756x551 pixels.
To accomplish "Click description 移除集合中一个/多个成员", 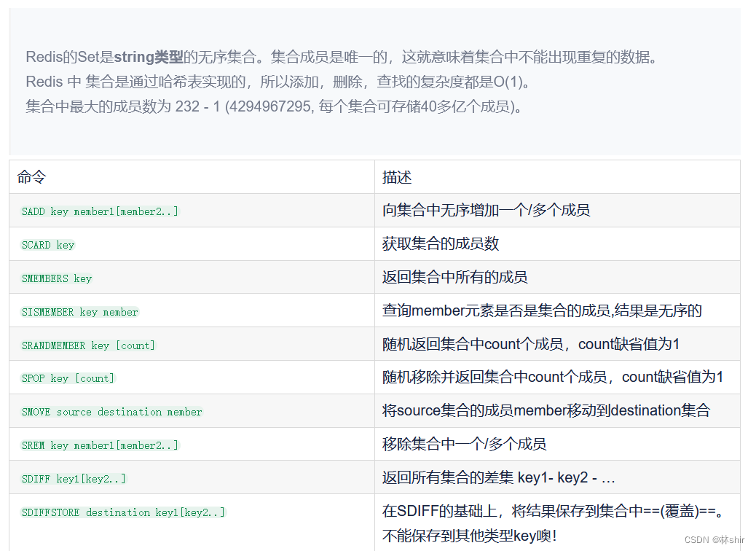I will point(464,443).
